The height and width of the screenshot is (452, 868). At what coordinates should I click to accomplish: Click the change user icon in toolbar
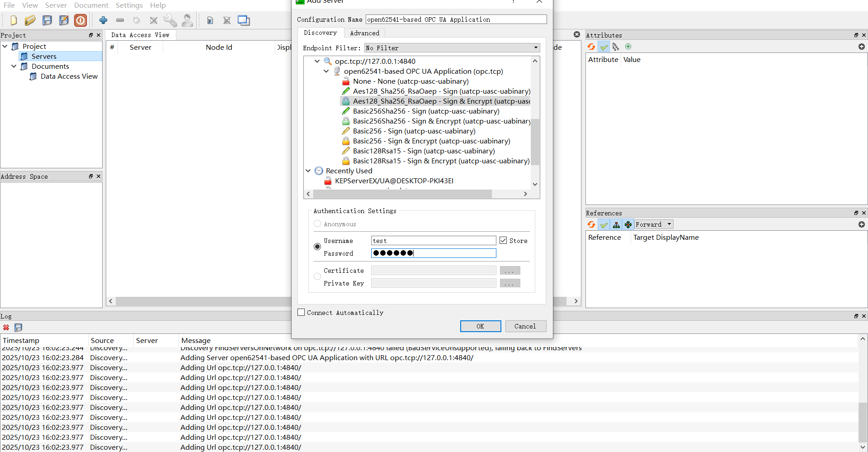[187, 20]
